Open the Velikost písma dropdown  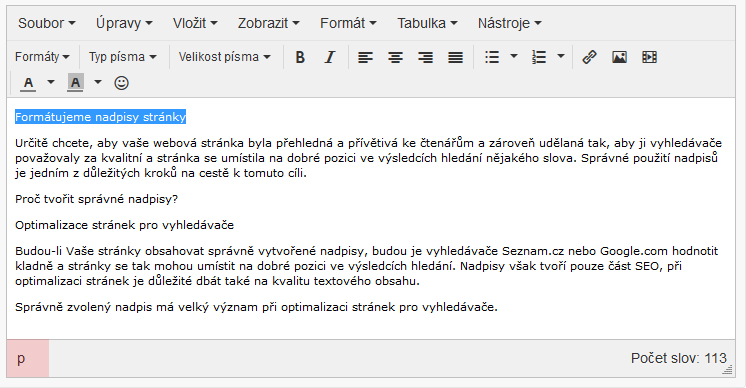[225, 57]
